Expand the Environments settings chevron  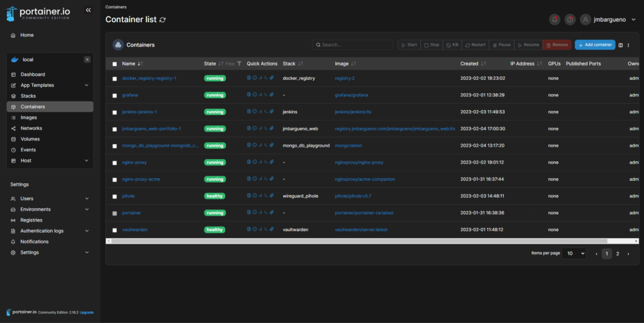(87, 209)
